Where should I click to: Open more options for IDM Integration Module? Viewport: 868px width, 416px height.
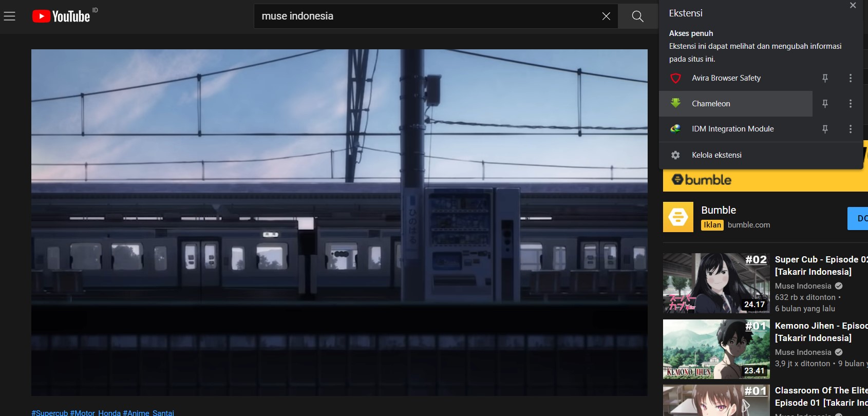[x=851, y=129]
